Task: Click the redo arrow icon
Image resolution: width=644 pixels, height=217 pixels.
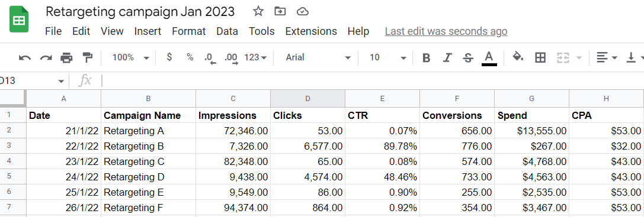Action: pyautogui.click(x=46, y=58)
